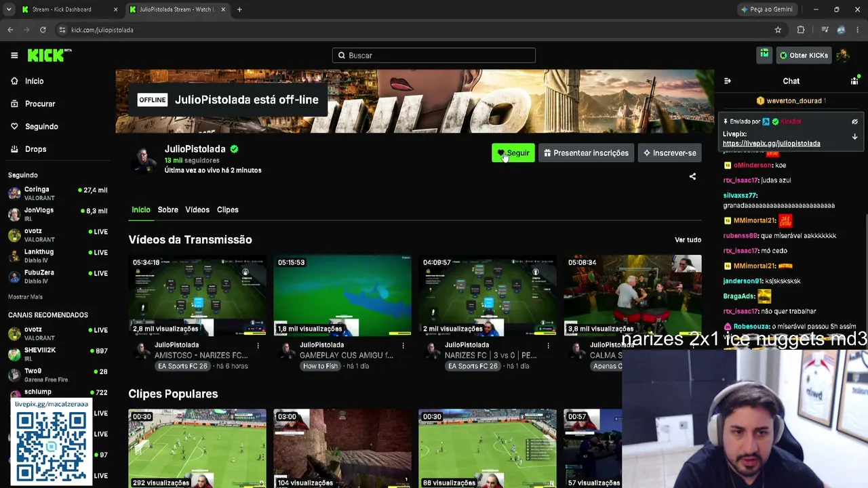
Task: Play the 03:00 clip with 104 visualizações
Action: pyautogui.click(x=342, y=449)
